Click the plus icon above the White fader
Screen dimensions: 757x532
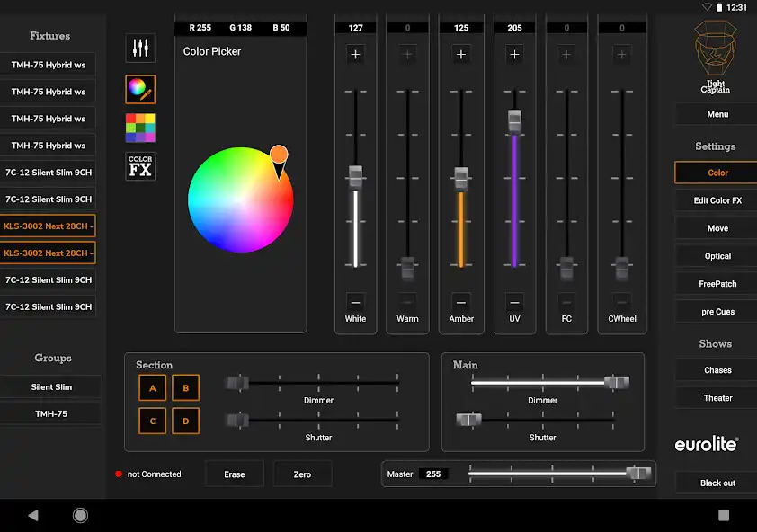[355, 54]
